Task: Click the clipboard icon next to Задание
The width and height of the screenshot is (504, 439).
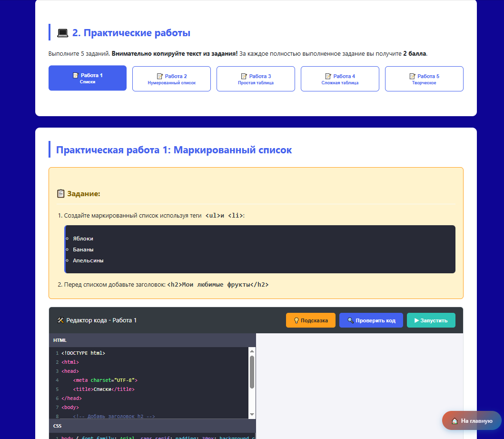Action: click(x=61, y=194)
